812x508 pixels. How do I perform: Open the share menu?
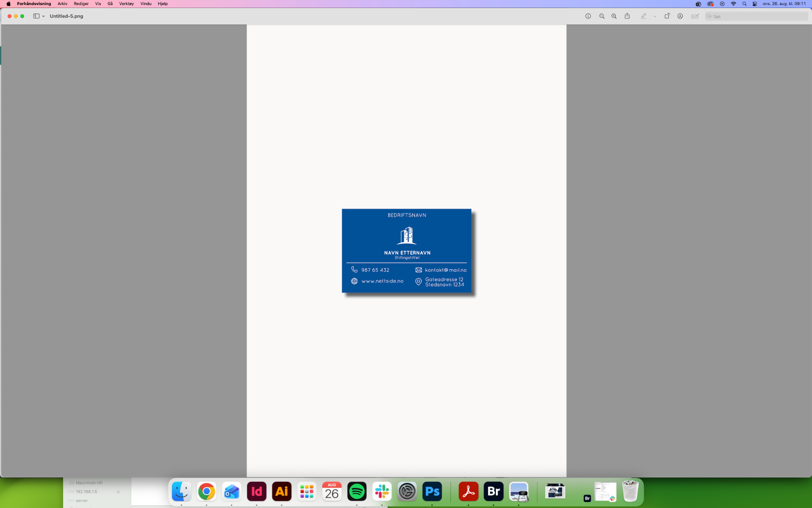pos(627,16)
